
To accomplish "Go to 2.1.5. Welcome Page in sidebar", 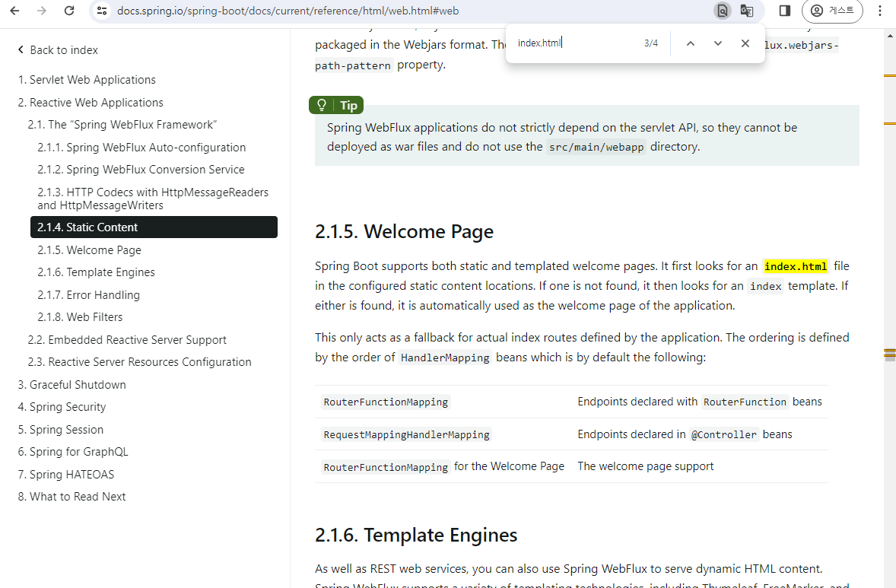I will click(89, 250).
